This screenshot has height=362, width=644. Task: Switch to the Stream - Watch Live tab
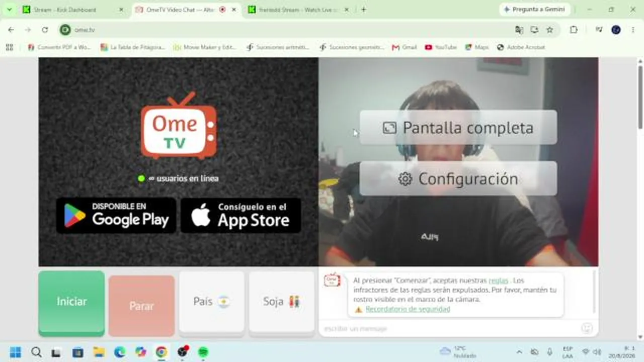[x=298, y=10]
